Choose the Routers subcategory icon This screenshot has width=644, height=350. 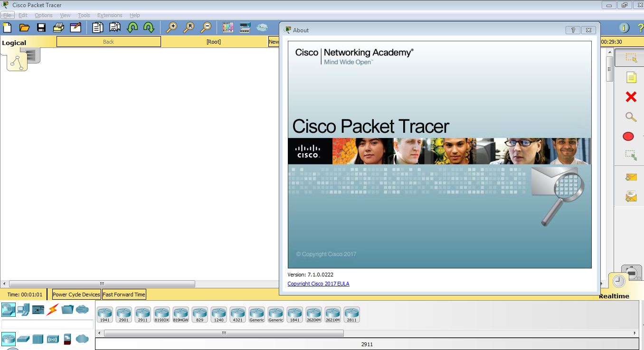click(x=8, y=339)
